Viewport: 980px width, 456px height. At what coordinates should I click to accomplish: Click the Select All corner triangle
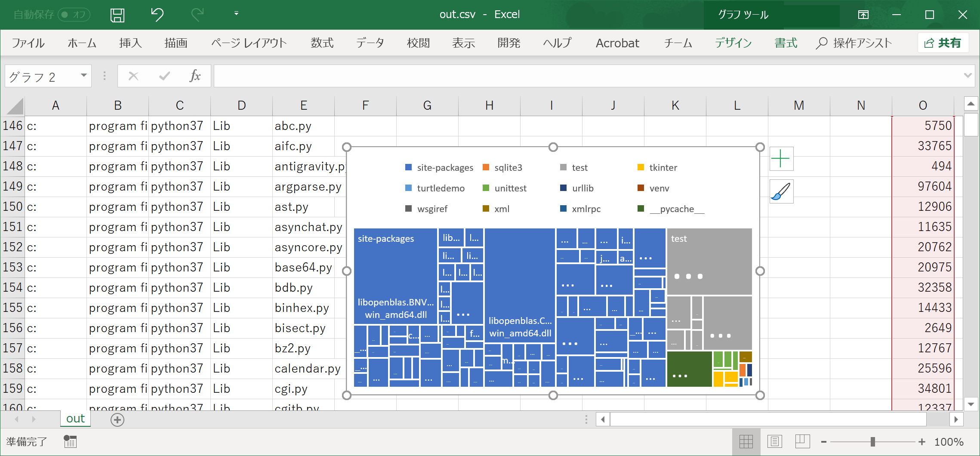(14, 106)
